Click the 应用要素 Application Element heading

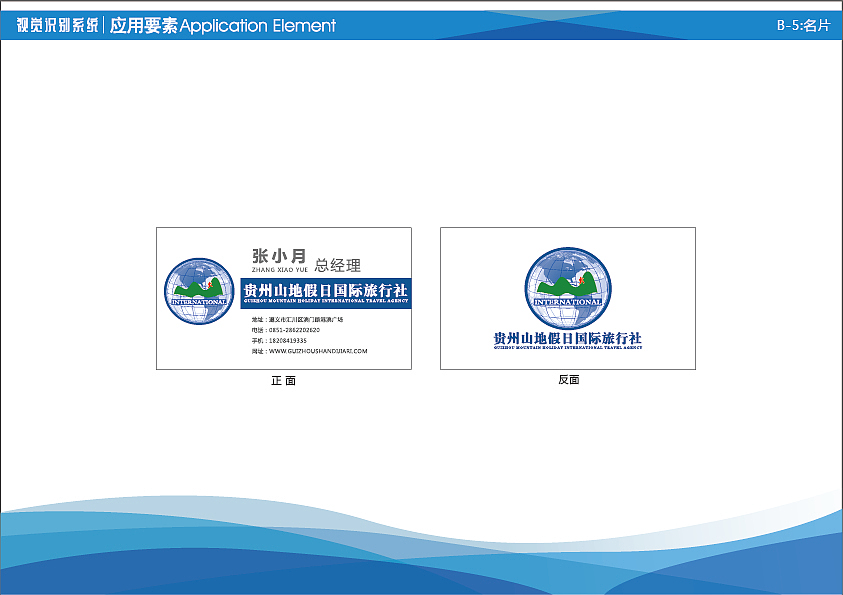(x=223, y=25)
